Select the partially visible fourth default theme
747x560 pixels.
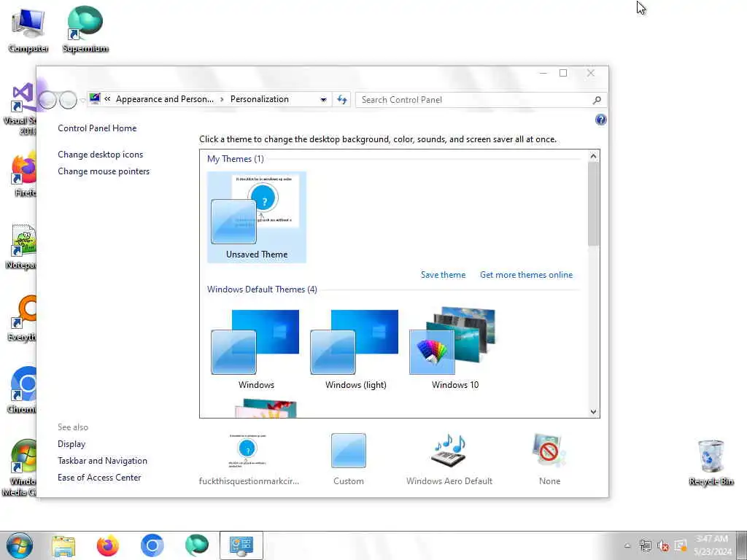(x=266, y=408)
